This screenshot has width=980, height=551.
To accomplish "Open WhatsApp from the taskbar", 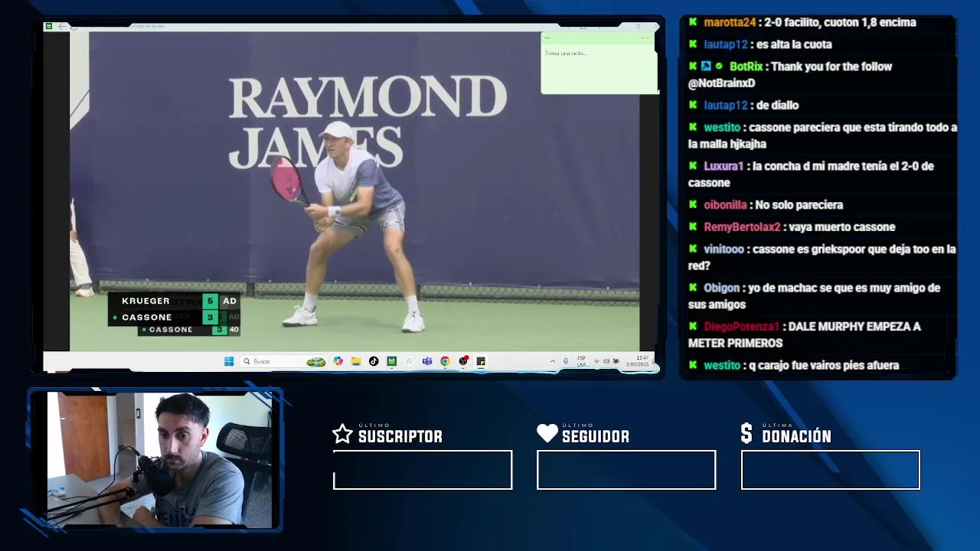I will click(410, 361).
